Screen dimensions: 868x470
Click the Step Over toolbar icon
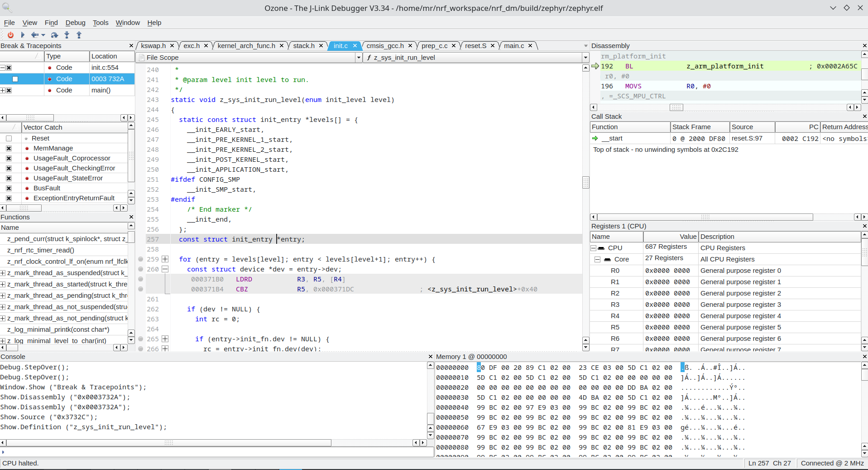pyautogui.click(x=54, y=35)
